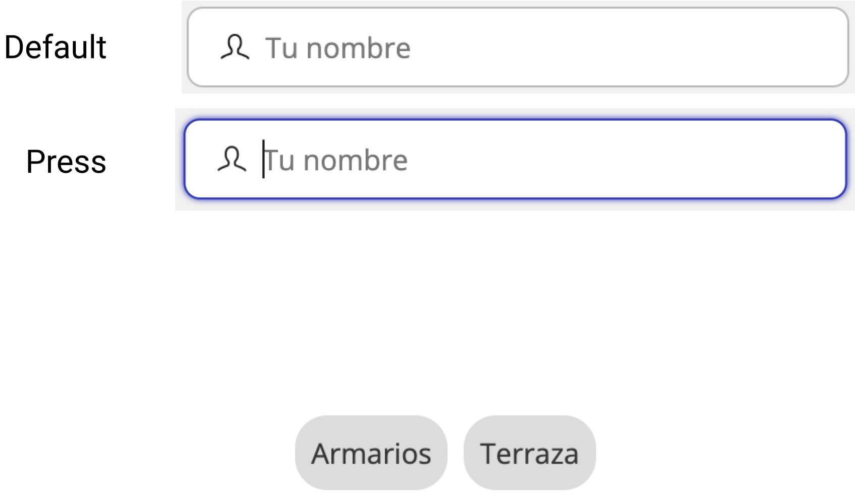Viewport: 855px width, 504px height.
Task: Click user icon in blue-outlined Press field
Action: pos(232,160)
